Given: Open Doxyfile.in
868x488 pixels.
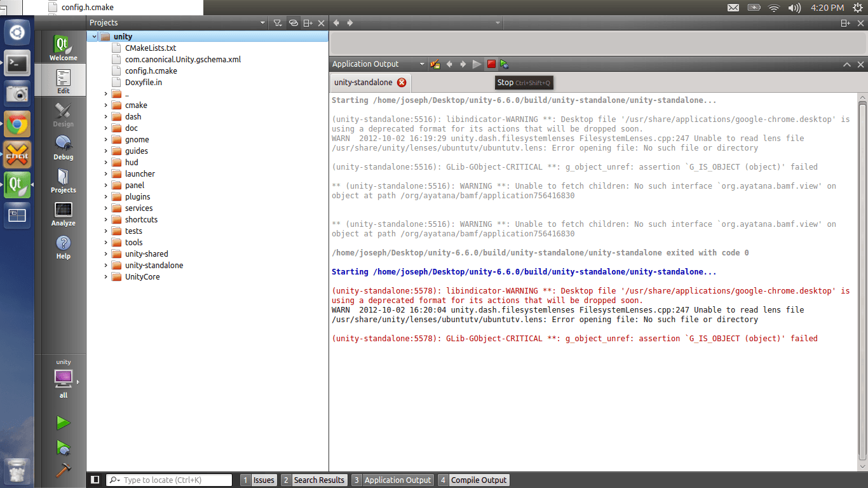Looking at the screenshot, I should (x=144, y=83).
